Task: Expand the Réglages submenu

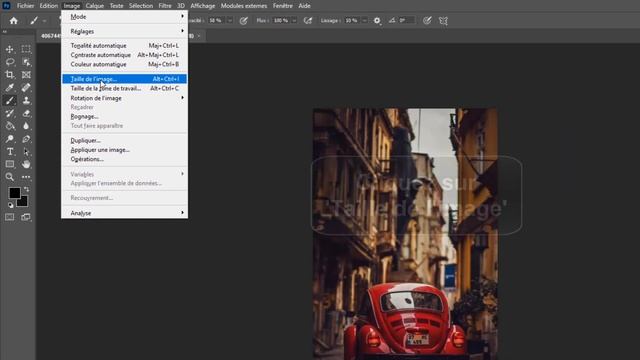Action: (124, 31)
